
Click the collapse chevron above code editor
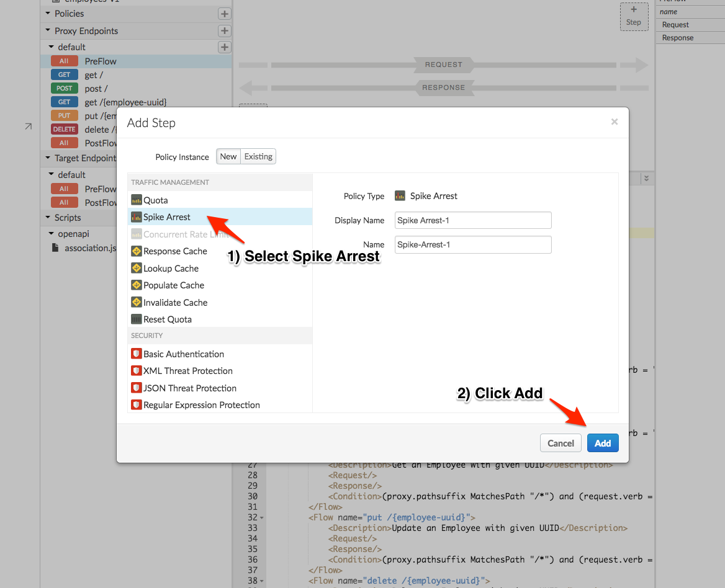[x=646, y=178]
